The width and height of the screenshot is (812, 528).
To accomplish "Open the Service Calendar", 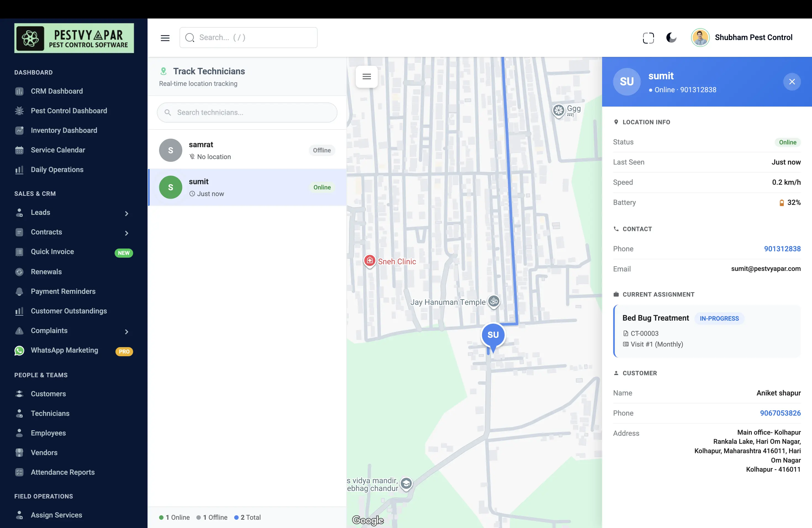I will point(58,150).
